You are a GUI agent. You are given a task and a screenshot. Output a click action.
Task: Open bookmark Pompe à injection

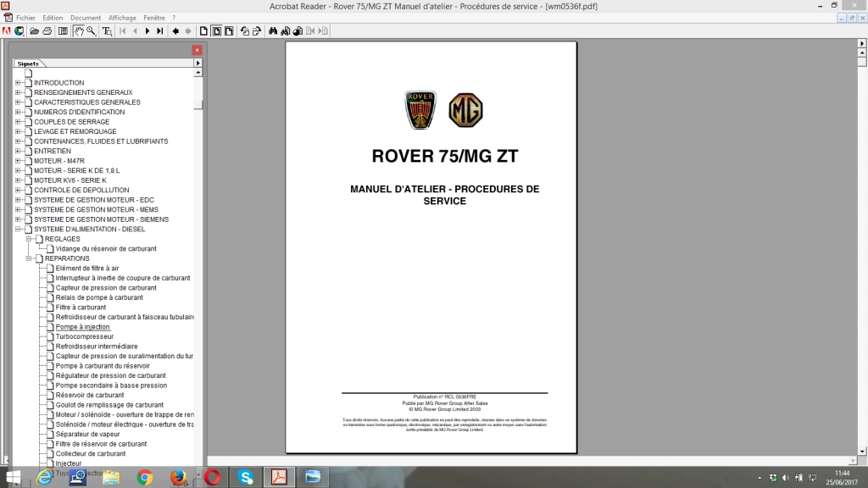click(82, 327)
